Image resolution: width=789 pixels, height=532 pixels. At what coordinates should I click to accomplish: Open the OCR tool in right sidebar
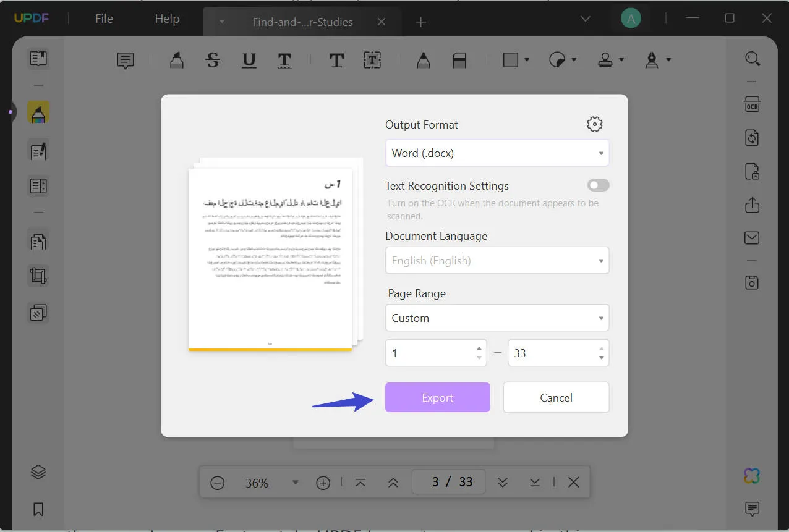(751, 104)
